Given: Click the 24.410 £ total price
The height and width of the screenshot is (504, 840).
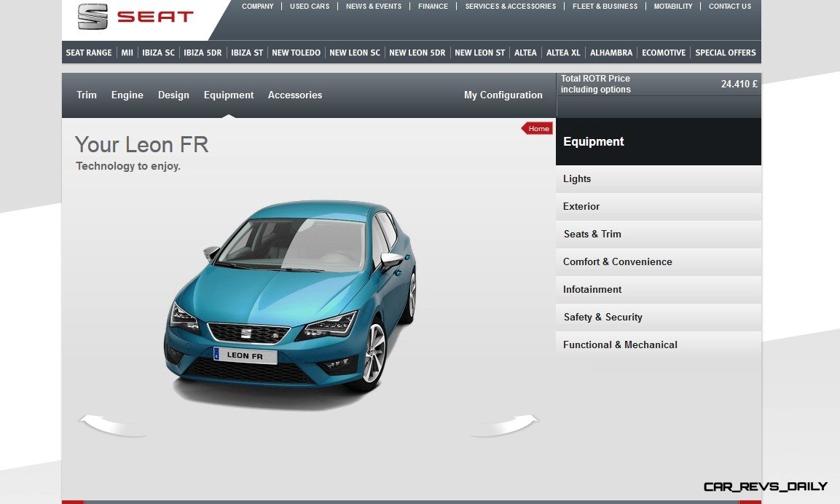Looking at the screenshot, I should point(739,84).
